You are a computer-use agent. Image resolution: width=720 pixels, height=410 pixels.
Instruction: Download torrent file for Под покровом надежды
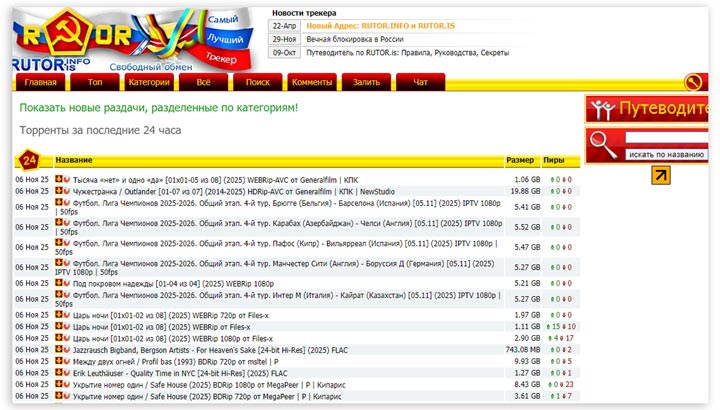[59, 283]
